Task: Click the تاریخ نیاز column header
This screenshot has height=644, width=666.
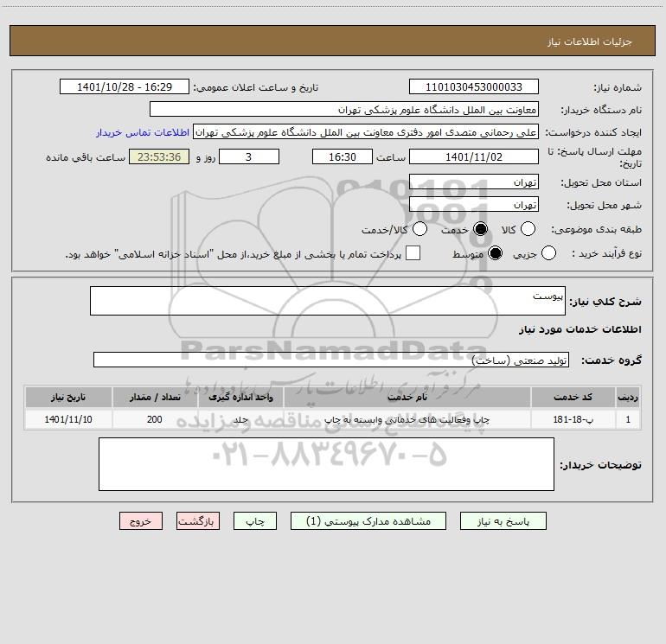Action: 68,397
